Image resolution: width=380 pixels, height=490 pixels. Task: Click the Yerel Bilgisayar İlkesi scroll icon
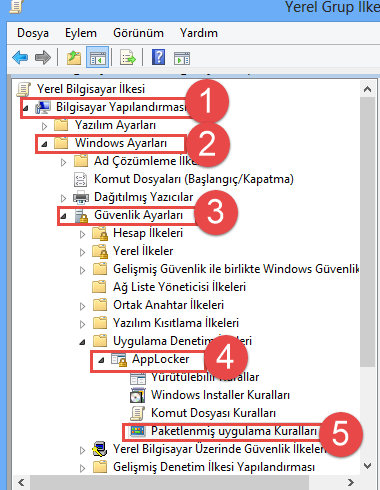24,89
